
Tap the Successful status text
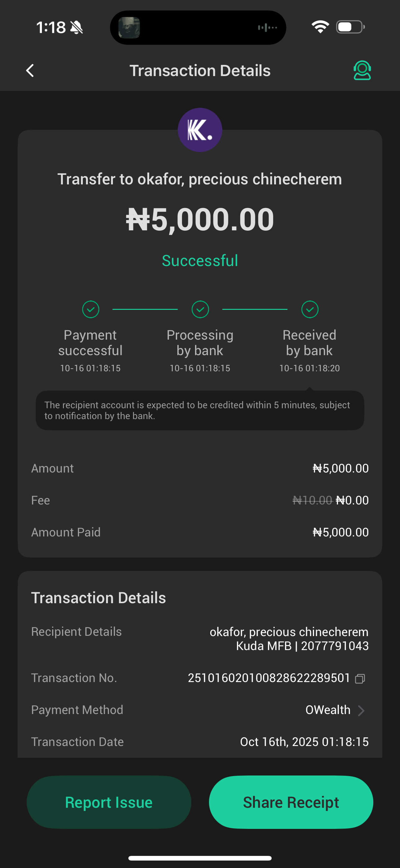[200, 260]
